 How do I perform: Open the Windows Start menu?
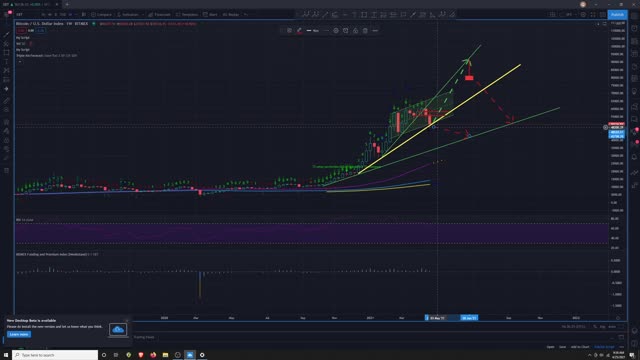point(6,355)
